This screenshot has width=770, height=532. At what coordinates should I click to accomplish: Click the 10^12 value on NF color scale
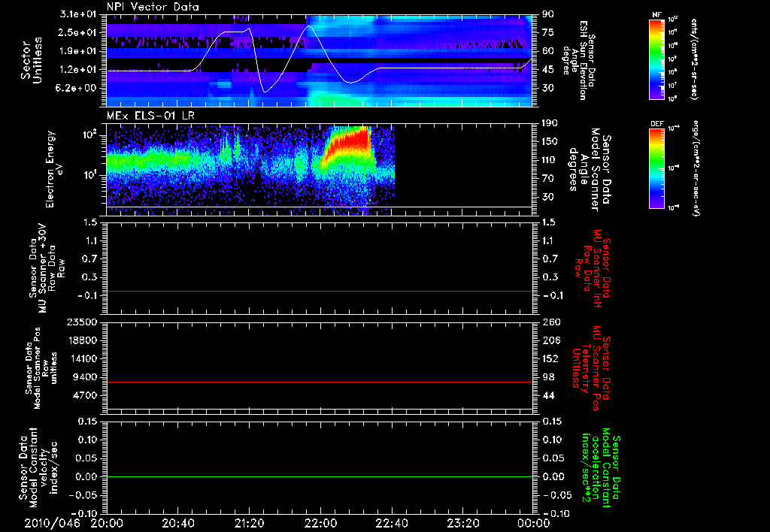[x=673, y=20]
